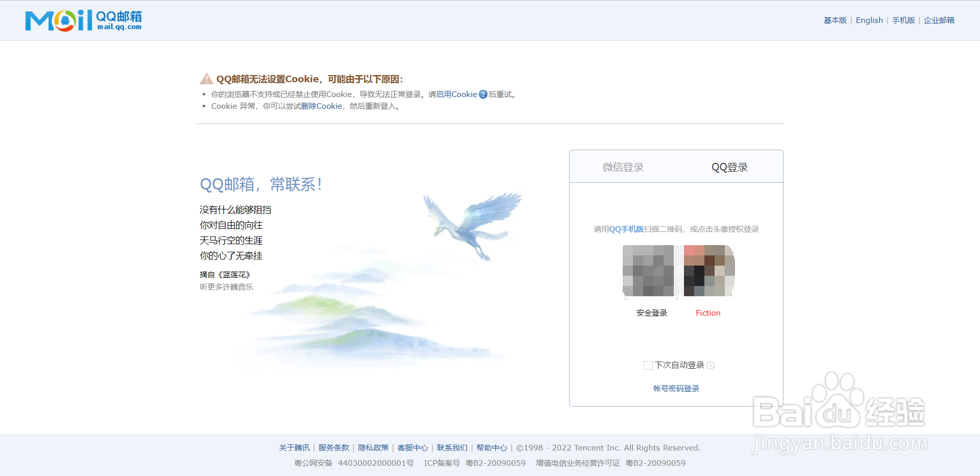This screenshot has width=980, height=476.
Task: Click the 帐号密码登录 link
Action: pos(676,389)
